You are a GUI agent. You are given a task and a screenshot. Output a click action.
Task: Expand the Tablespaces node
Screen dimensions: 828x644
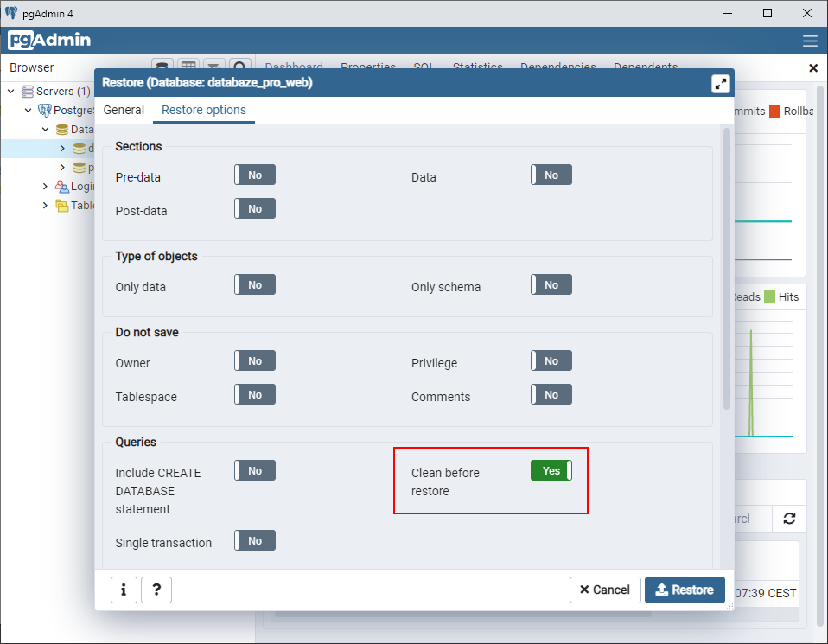tap(45, 205)
